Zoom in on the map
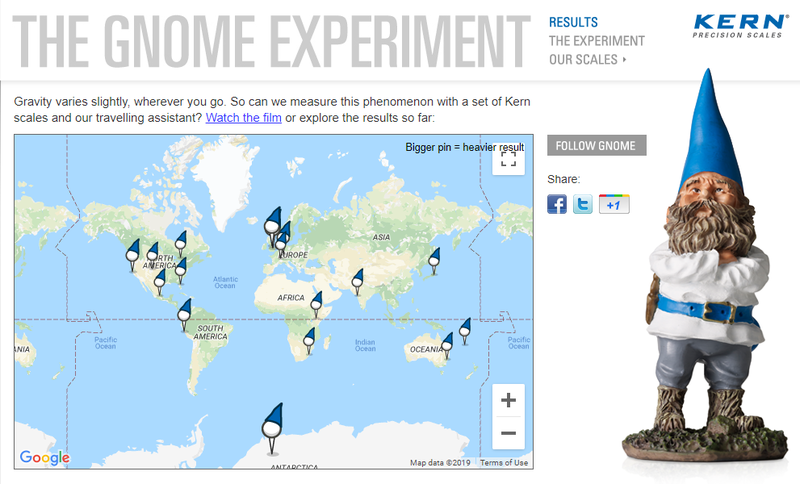The image size is (800, 484). click(x=508, y=400)
